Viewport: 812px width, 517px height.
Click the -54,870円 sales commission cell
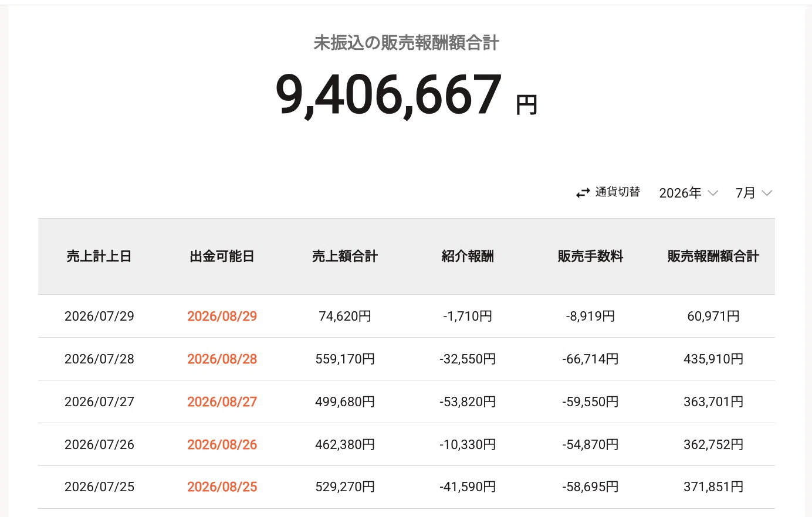tap(590, 444)
